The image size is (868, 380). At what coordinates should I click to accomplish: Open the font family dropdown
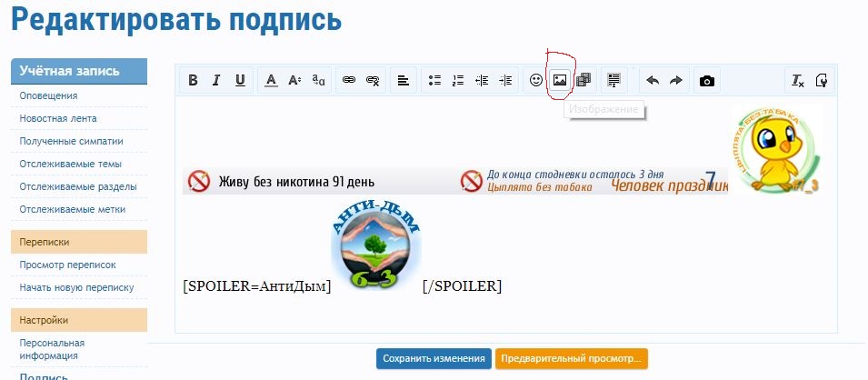click(318, 80)
